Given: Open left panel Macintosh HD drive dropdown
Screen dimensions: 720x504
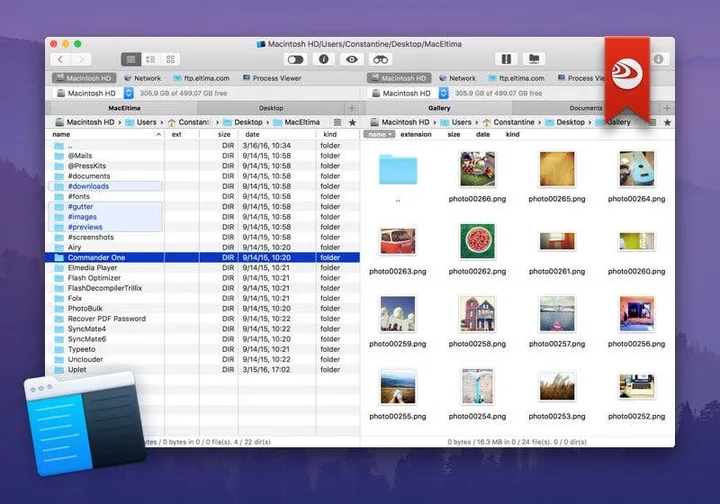Looking at the screenshot, I should point(129,93).
